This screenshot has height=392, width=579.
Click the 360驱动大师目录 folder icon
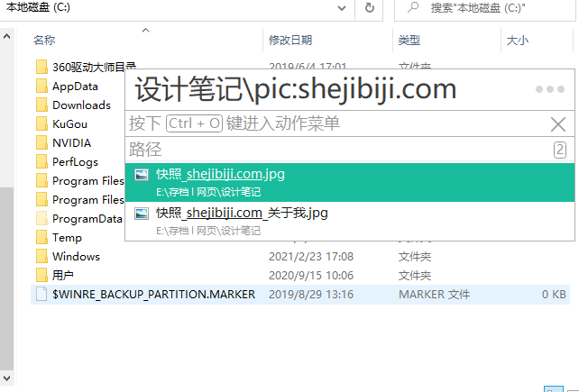pos(41,67)
